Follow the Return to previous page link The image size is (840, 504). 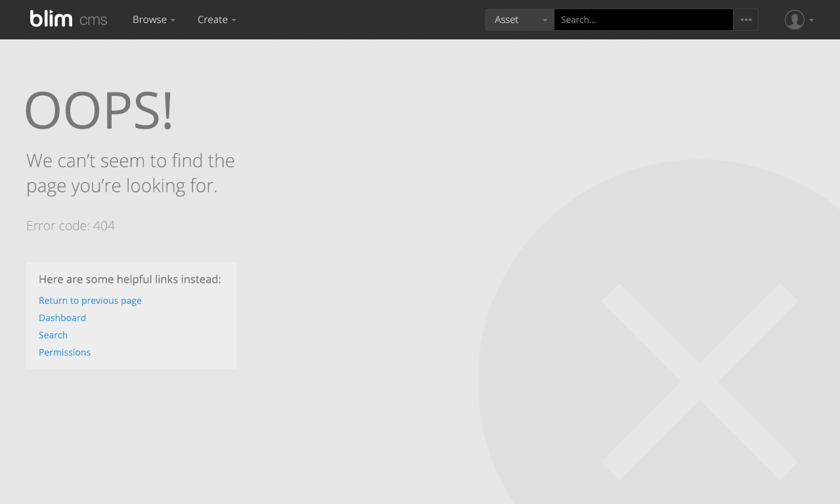[90, 301]
